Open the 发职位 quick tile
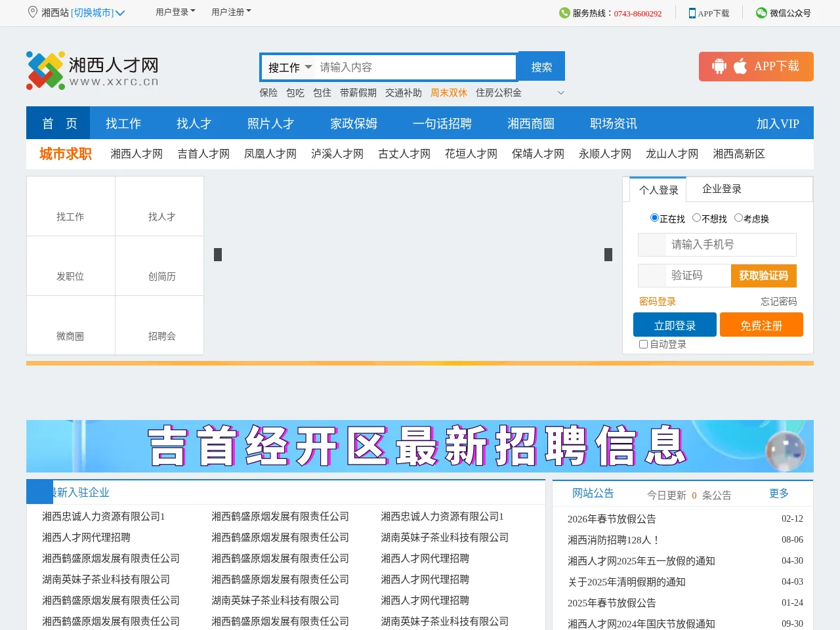This screenshot has height=630, width=840. click(x=71, y=266)
